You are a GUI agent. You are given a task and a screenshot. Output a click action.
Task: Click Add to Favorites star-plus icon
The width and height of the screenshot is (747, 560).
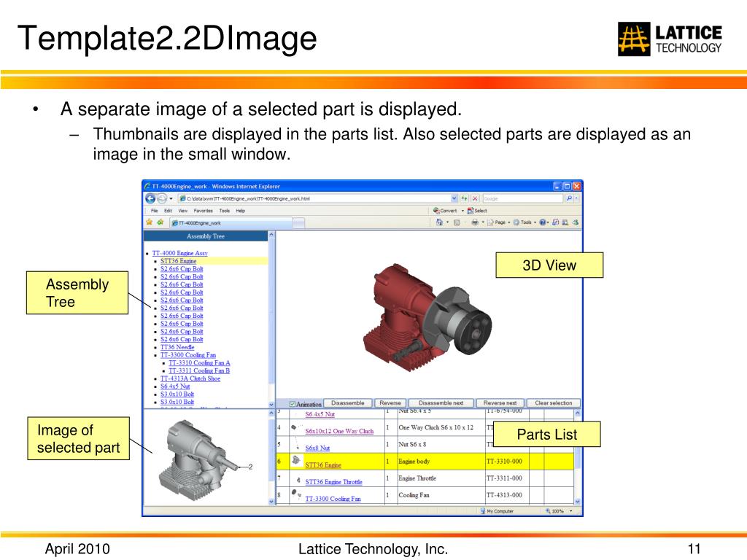160,222
